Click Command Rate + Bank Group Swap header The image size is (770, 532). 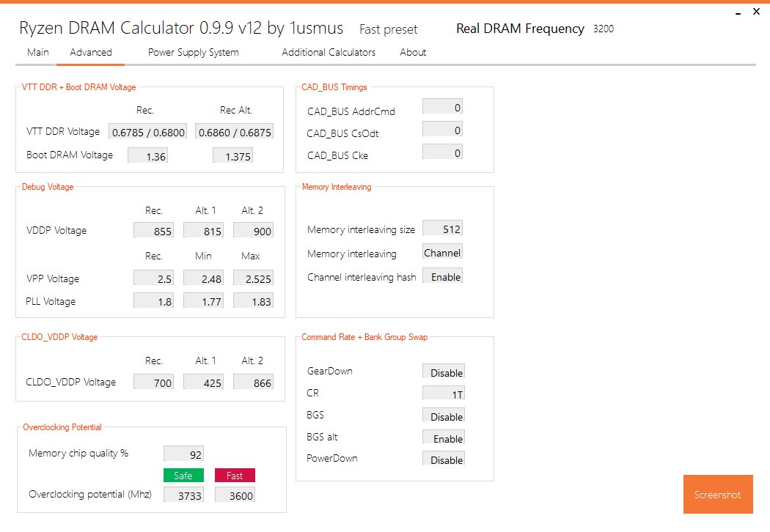click(364, 337)
